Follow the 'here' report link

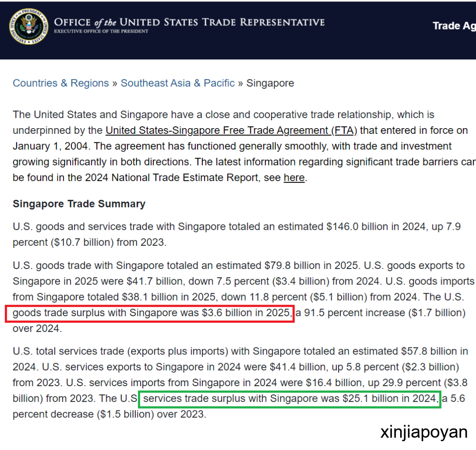click(x=294, y=178)
